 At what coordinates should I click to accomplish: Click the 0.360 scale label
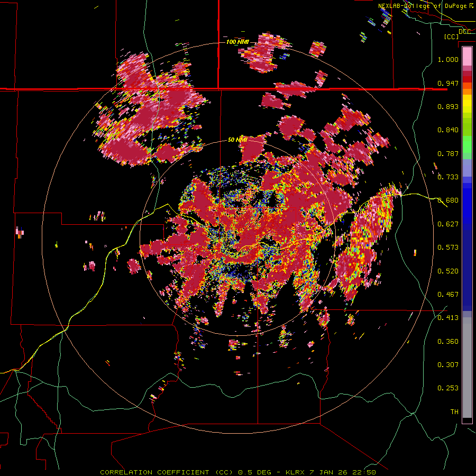click(448, 342)
